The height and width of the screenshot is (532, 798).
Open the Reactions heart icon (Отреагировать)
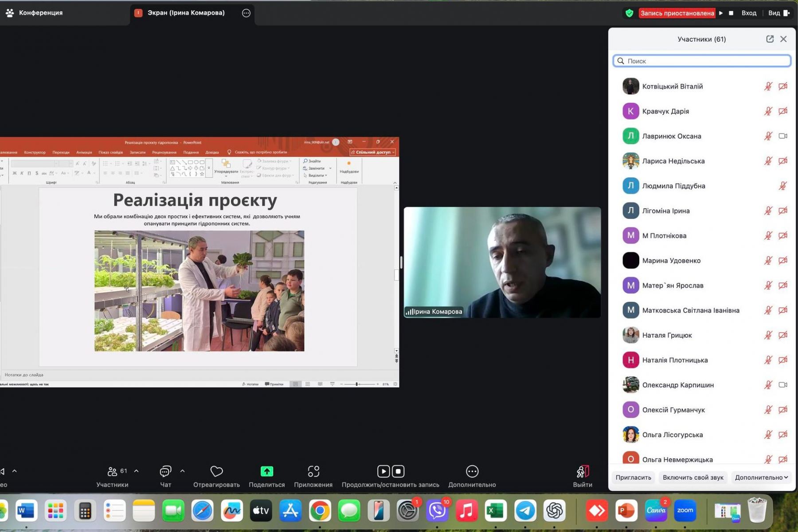pos(216,471)
